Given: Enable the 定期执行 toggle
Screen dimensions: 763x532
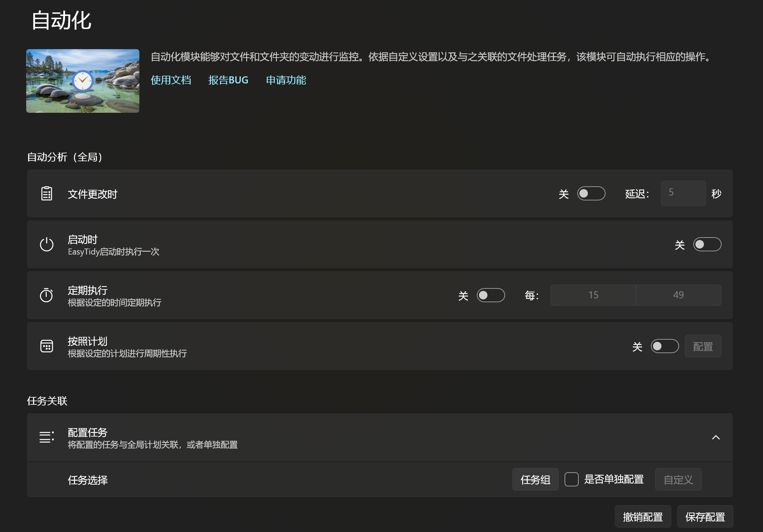Looking at the screenshot, I should [491, 295].
